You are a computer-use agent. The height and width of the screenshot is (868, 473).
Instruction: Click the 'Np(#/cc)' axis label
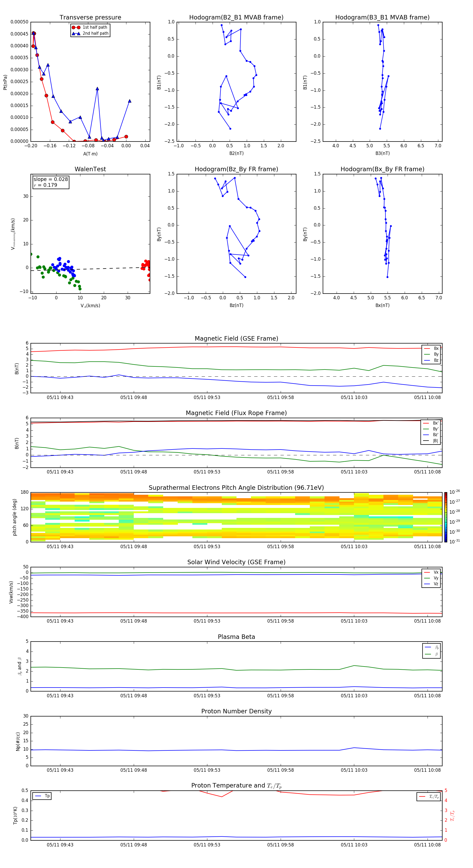click(x=18, y=741)
